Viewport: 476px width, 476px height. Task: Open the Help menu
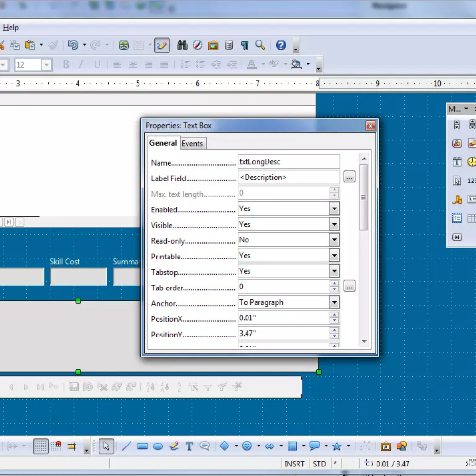(10, 28)
